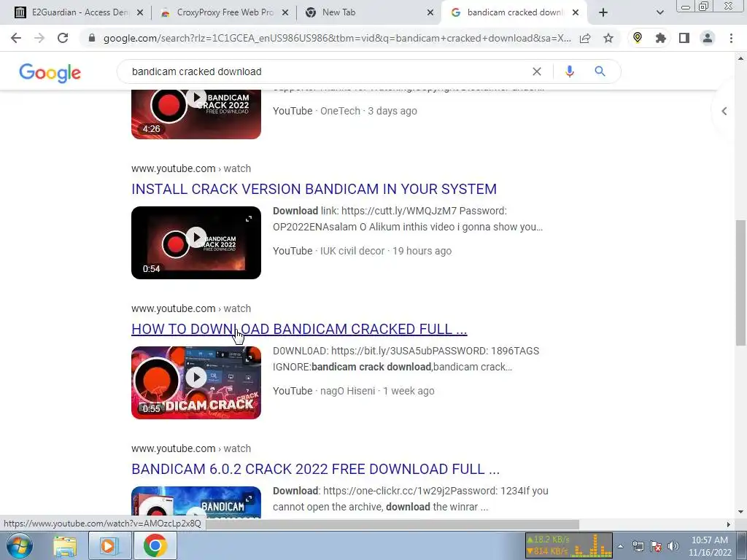747x560 pixels.
Task: Close the E2Guardian tab
Action: tap(140, 12)
